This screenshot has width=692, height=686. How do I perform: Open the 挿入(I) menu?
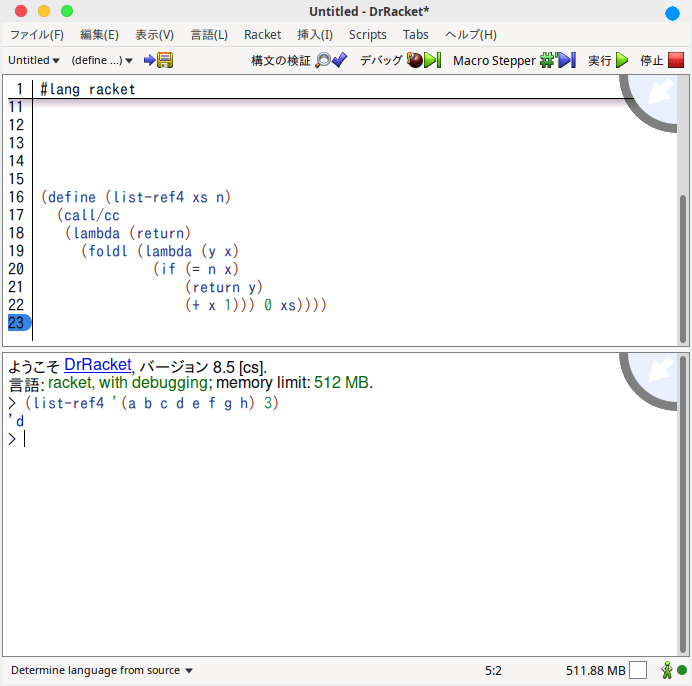(x=315, y=34)
